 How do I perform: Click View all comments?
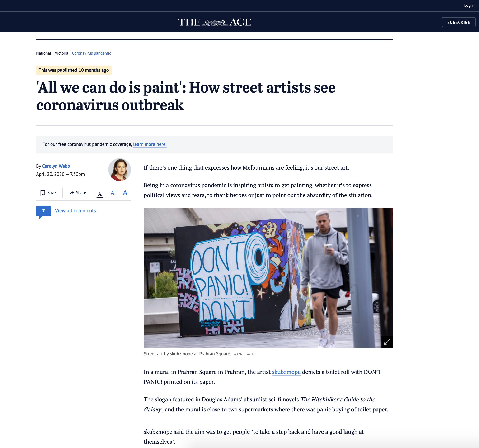75,211
